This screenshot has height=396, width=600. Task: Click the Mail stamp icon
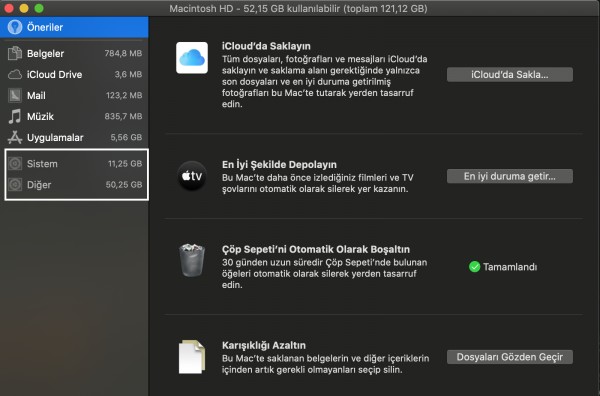pos(15,95)
